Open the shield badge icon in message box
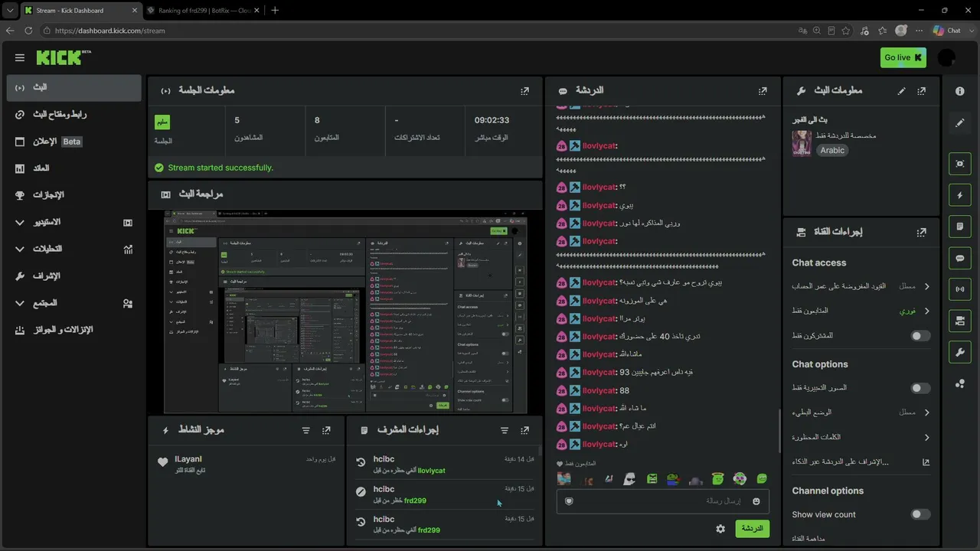The height and width of the screenshot is (551, 980). click(569, 501)
